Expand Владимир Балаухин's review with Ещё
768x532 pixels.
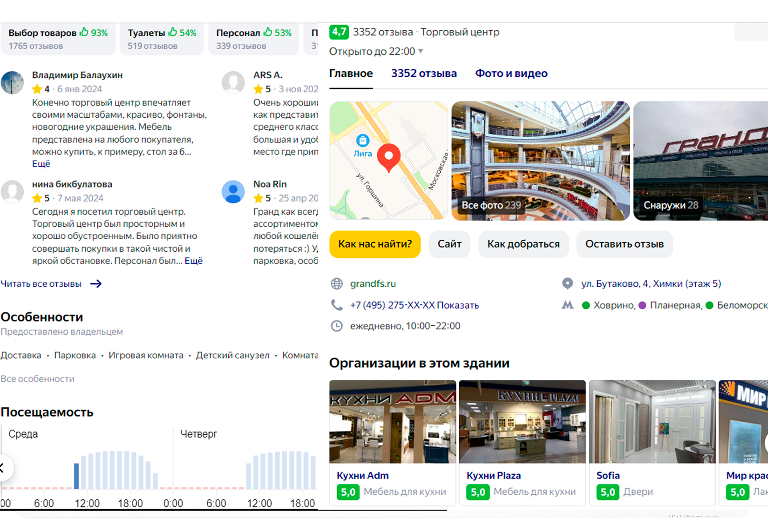[41, 164]
